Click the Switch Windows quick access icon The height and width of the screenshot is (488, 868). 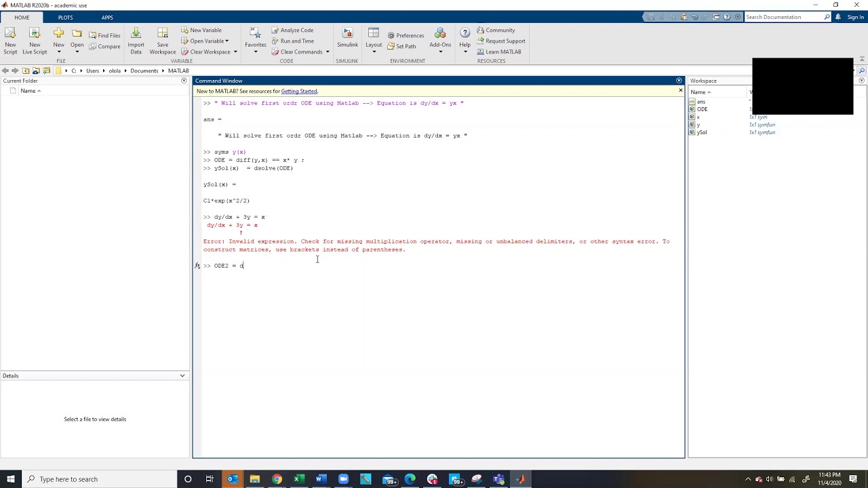coord(717,17)
